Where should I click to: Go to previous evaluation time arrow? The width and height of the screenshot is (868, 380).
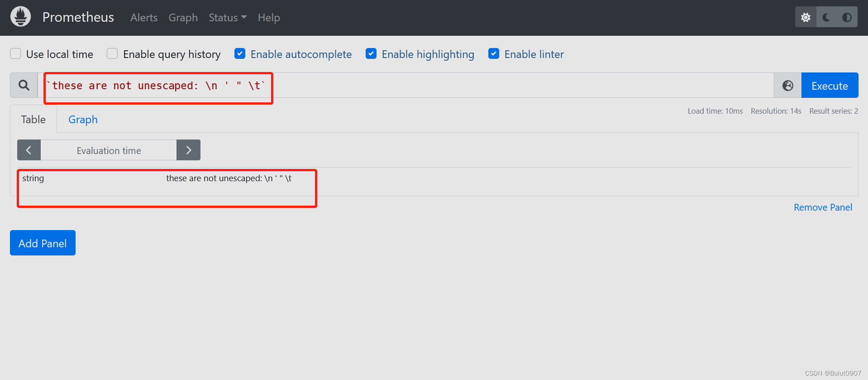29,150
